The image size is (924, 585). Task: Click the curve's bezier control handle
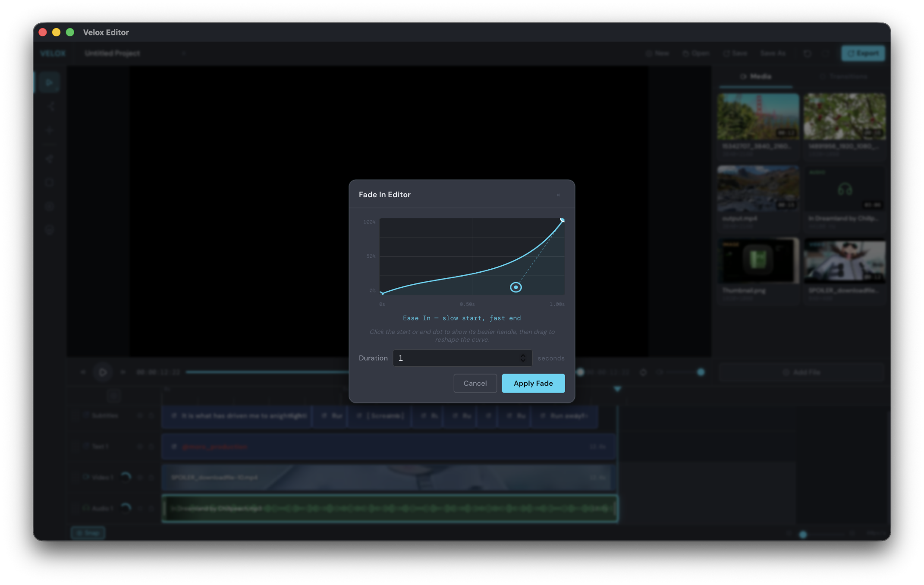(x=515, y=287)
